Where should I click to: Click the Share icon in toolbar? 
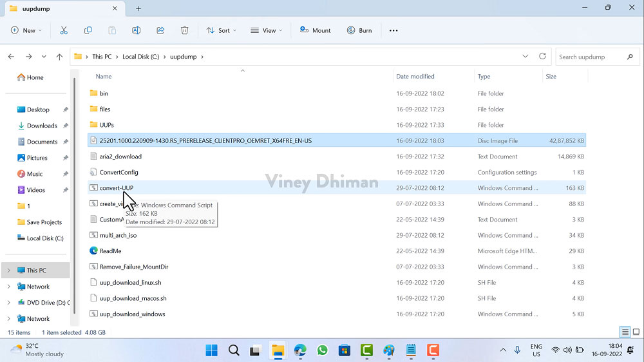pyautogui.click(x=160, y=30)
